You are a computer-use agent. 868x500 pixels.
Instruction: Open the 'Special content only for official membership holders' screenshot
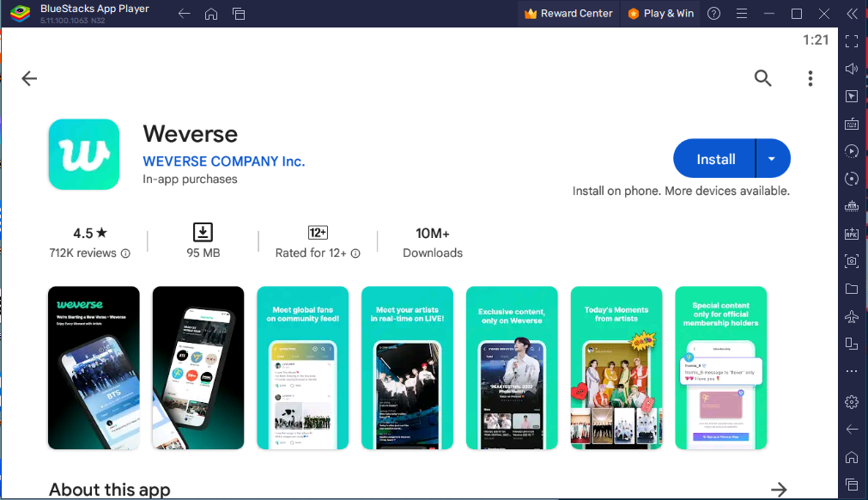pos(720,368)
